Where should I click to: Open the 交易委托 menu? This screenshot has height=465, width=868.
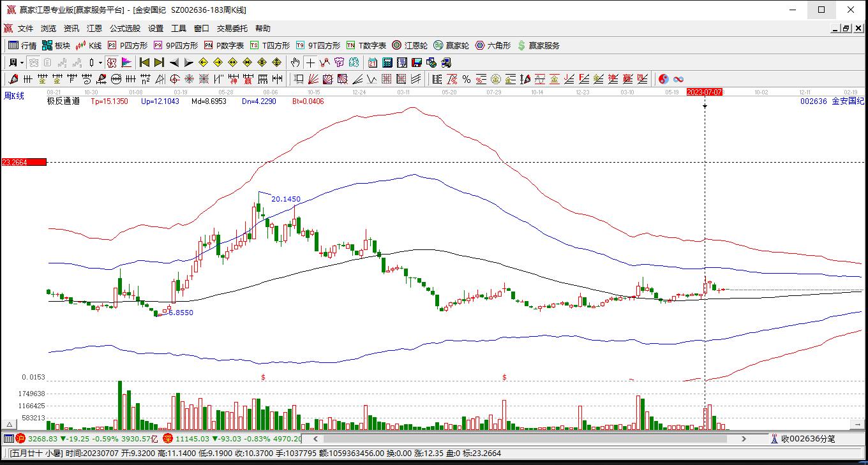click(x=232, y=29)
